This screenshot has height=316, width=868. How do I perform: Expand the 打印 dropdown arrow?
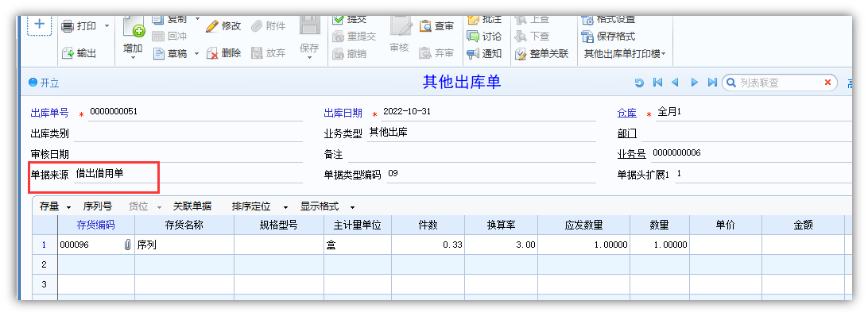coord(107,26)
